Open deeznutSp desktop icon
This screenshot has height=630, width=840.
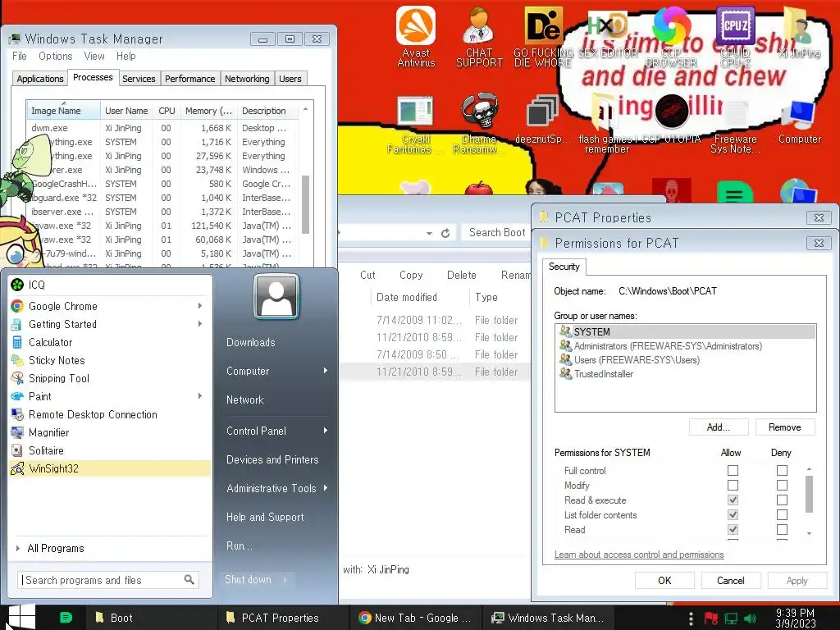[542, 121]
